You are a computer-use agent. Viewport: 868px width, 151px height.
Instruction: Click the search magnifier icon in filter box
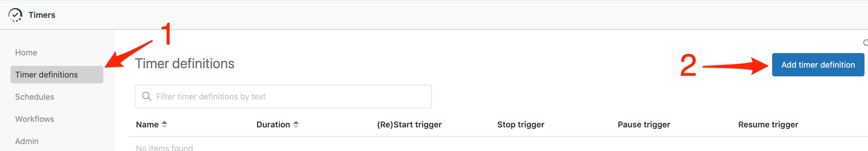point(147,96)
